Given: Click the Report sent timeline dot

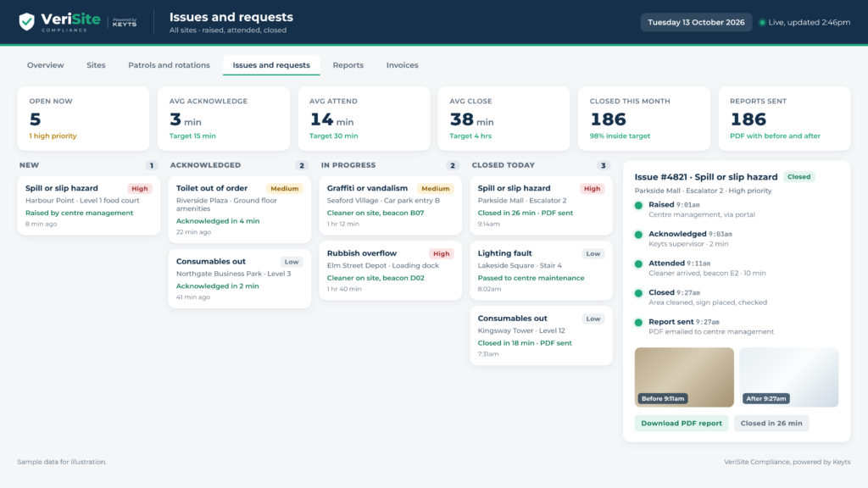Looking at the screenshot, I should [638, 323].
